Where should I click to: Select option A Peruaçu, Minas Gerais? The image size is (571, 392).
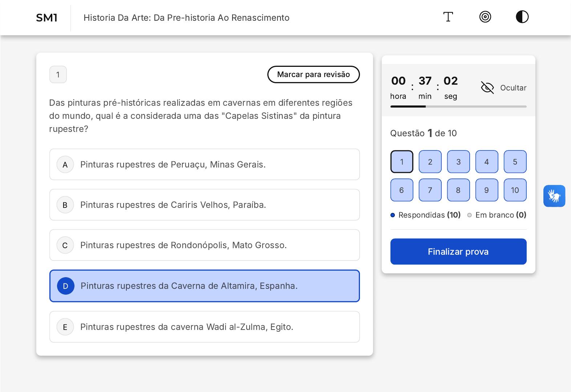(204, 165)
